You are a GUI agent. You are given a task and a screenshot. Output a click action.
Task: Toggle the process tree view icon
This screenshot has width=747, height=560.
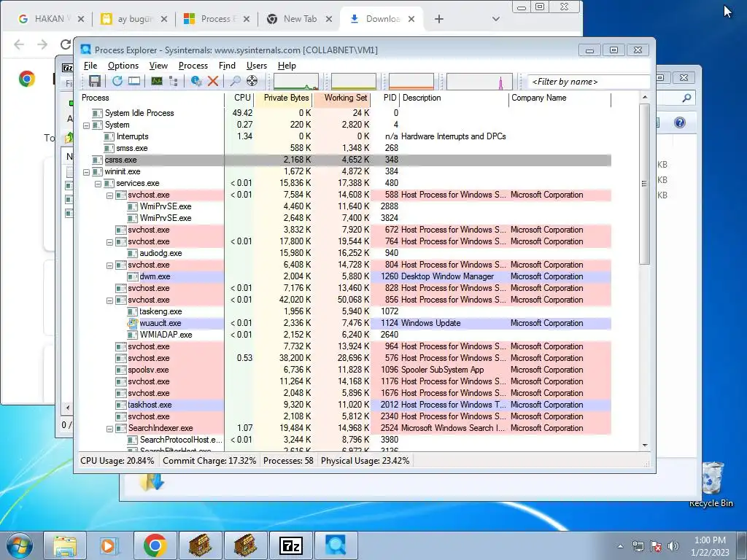coord(174,82)
